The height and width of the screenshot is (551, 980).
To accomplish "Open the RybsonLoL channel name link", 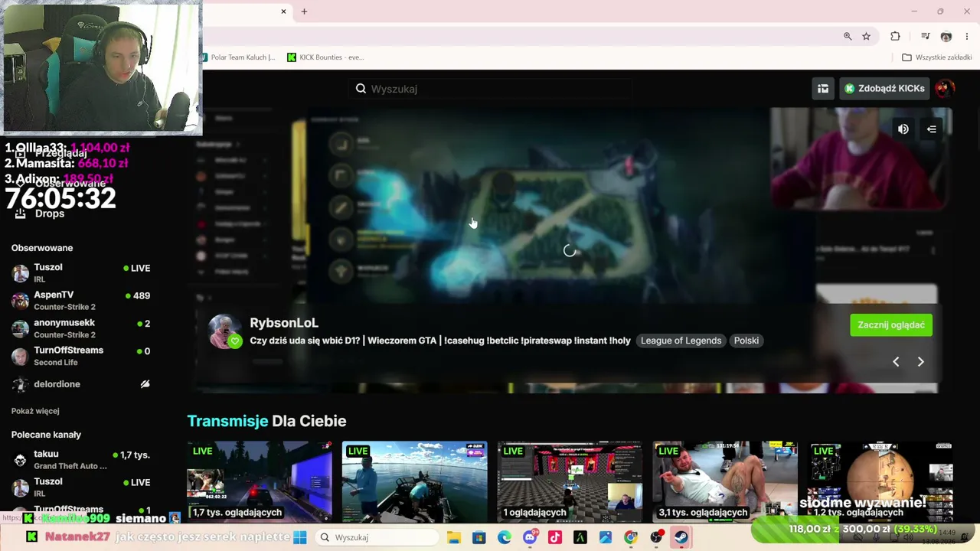I will click(x=284, y=323).
